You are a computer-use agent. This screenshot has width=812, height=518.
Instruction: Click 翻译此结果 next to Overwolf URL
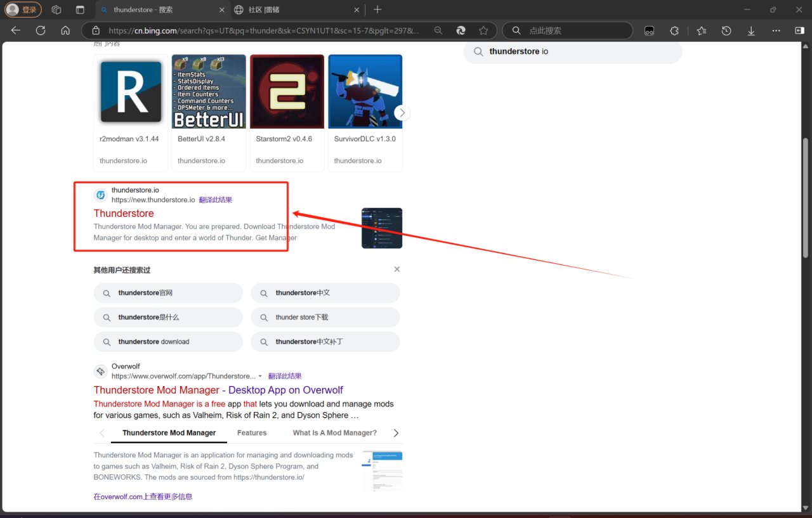point(285,376)
